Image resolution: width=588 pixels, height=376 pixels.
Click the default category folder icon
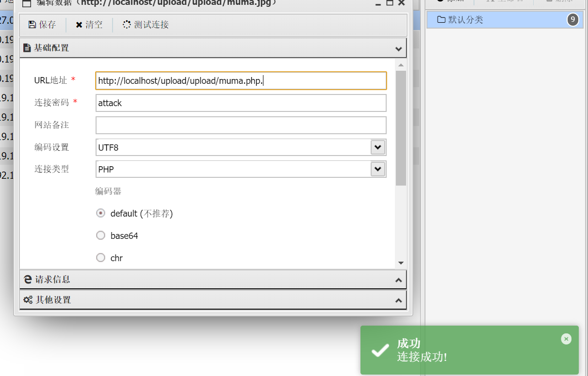click(441, 20)
